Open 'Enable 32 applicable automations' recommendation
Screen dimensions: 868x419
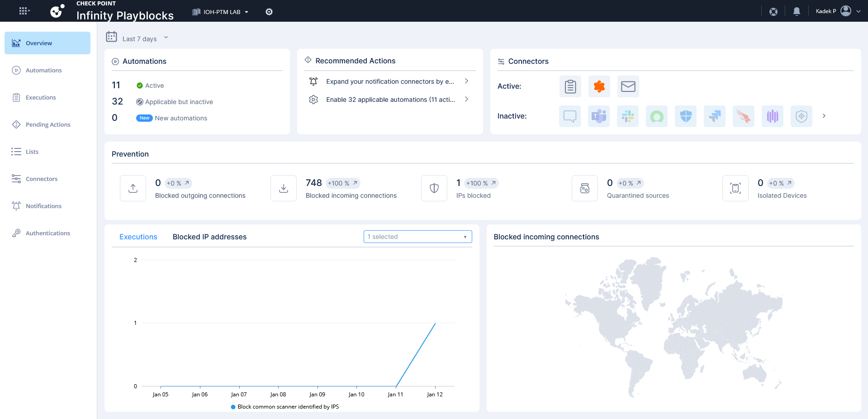(390, 100)
